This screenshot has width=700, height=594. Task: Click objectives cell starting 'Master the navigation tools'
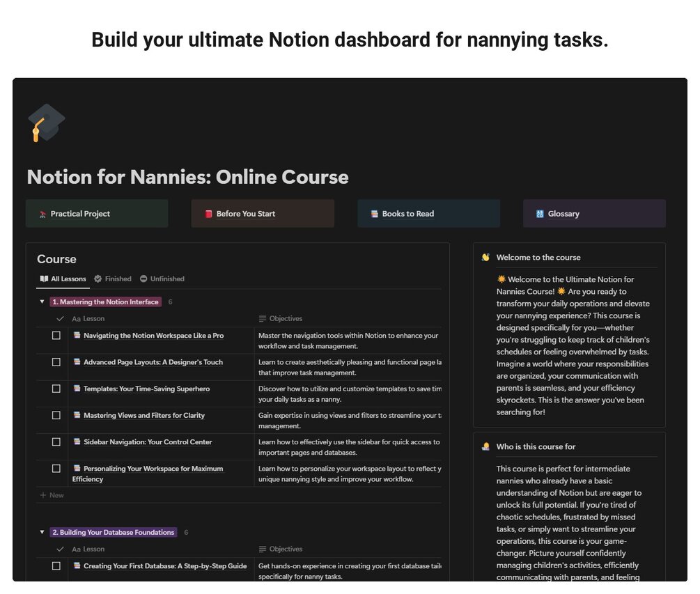tap(348, 341)
